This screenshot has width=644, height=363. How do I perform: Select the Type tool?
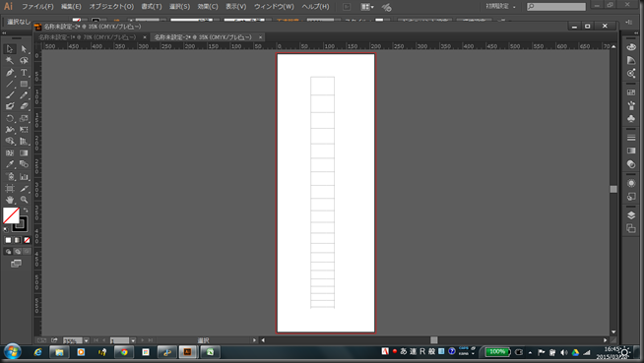tap(24, 73)
